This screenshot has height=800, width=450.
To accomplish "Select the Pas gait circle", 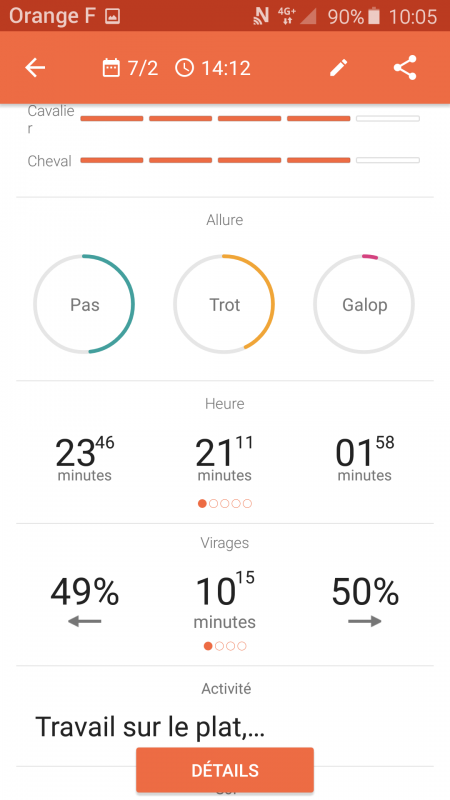I will pos(84,304).
